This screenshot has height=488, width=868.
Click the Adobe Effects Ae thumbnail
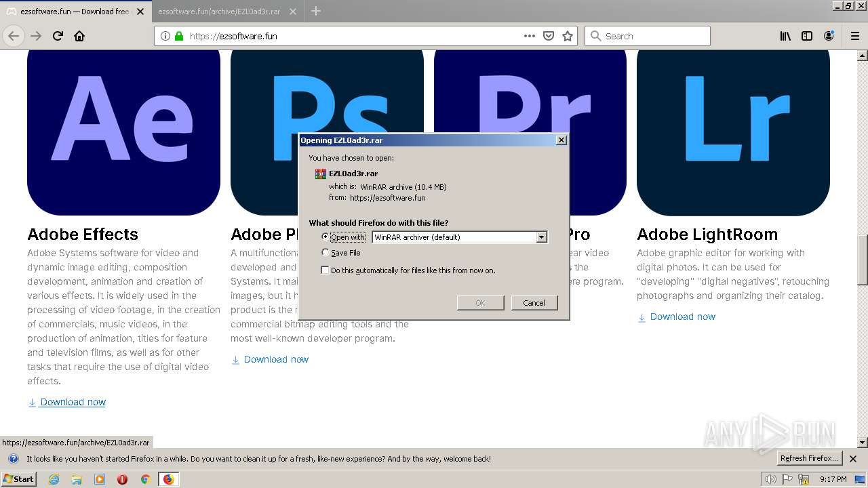click(123, 132)
